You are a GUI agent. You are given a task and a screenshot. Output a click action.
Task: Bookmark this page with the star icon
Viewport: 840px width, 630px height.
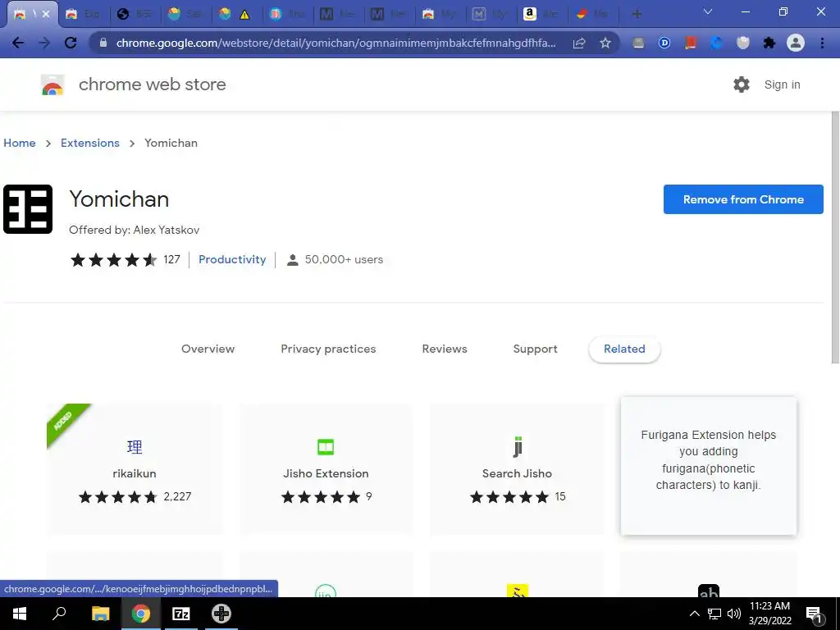click(605, 43)
